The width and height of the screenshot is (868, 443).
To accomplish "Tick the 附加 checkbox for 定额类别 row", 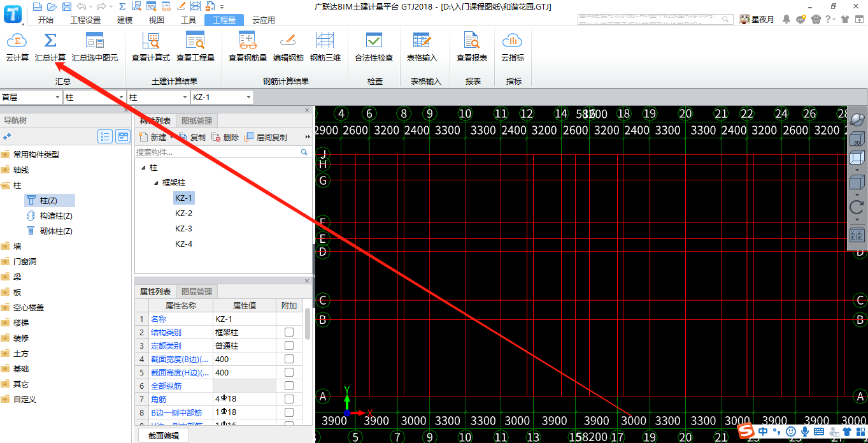I will 289,345.
